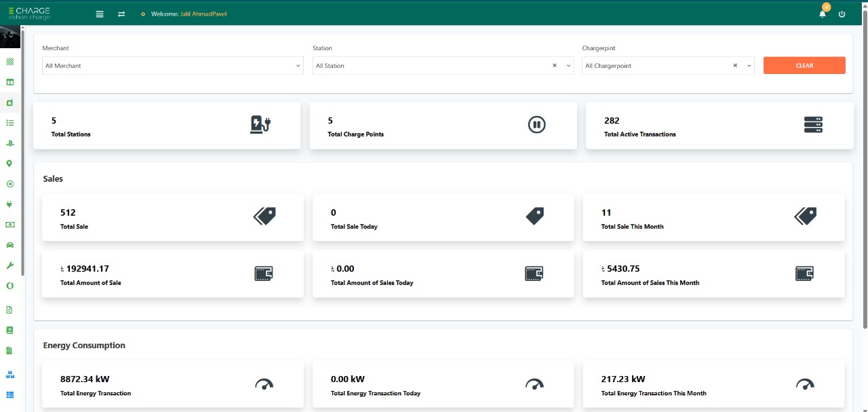Open the notifications bell
Viewport: 868px width, 412px height.
click(x=823, y=14)
